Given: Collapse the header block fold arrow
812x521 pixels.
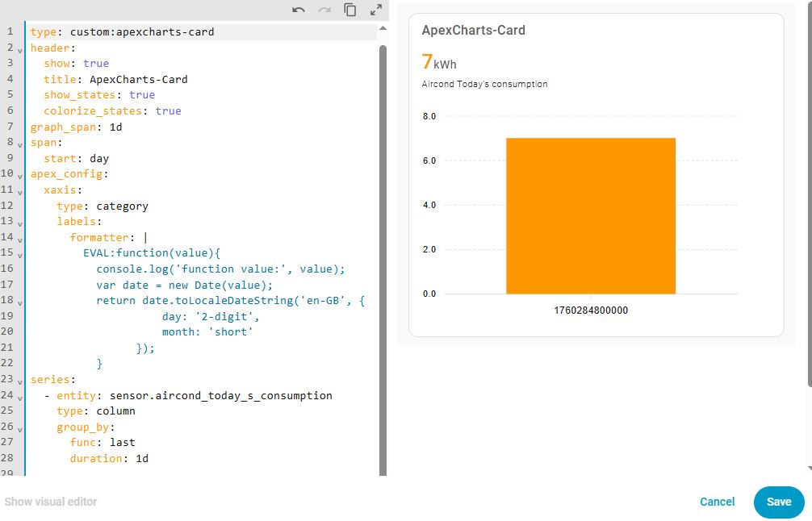Looking at the screenshot, I should coord(20,51).
